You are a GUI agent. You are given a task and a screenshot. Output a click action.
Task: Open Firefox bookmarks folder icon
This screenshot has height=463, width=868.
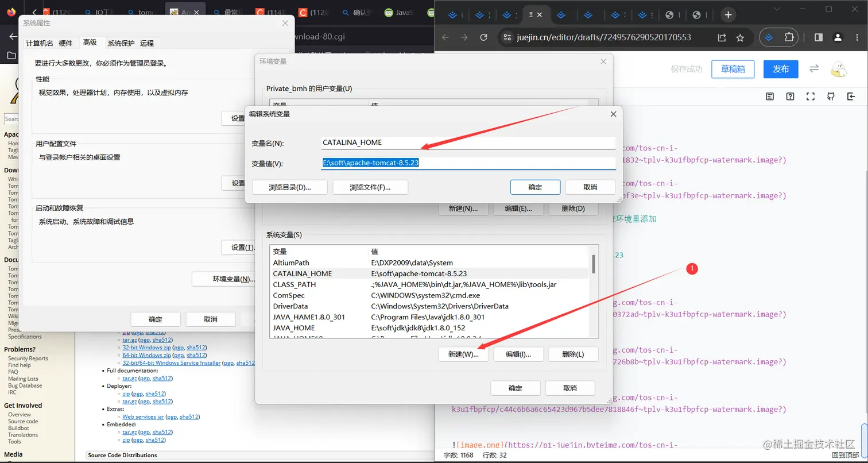click(11, 56)
